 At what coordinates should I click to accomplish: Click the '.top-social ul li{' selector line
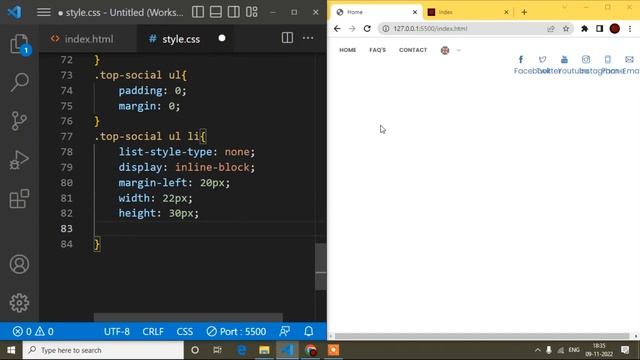(x=151, y=136)
